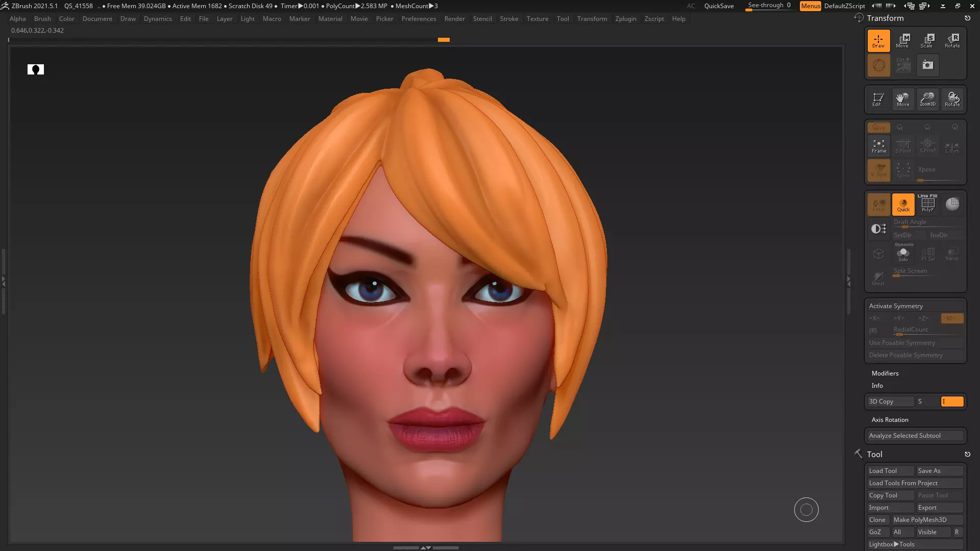Expand the Info section

877,386
